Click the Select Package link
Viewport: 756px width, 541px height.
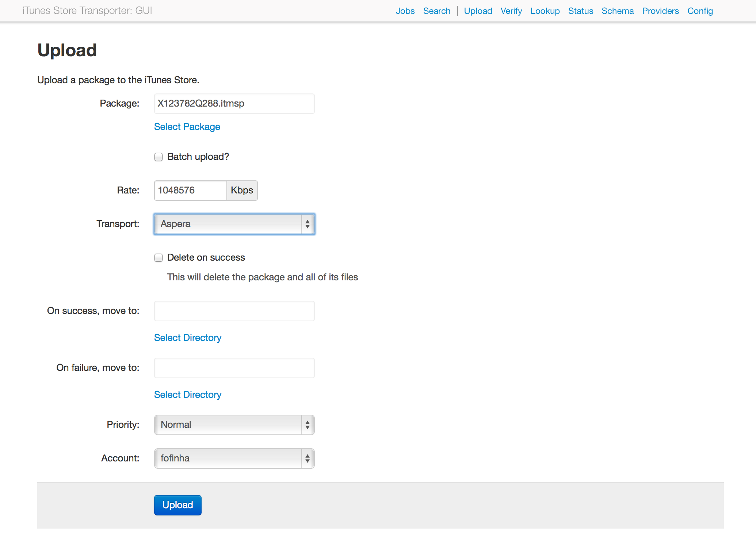pyautogui.click(x=187, y=127)
